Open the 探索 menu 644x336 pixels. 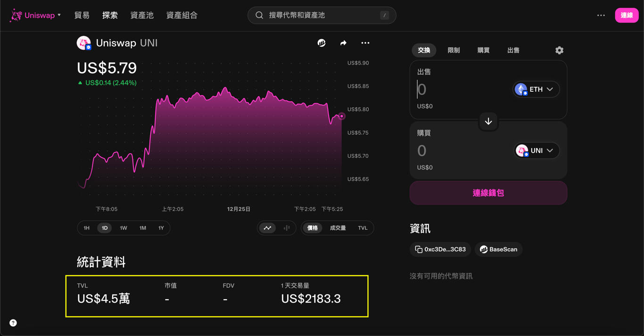(x=110, y=15)
